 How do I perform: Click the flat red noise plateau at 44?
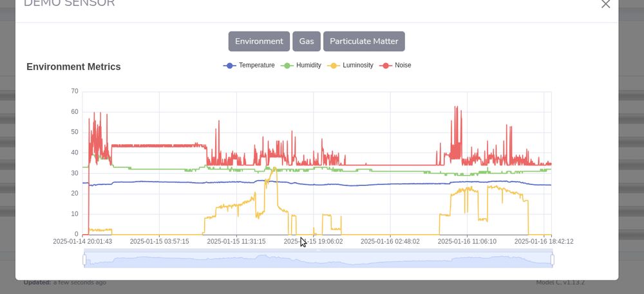coord(158,145)
